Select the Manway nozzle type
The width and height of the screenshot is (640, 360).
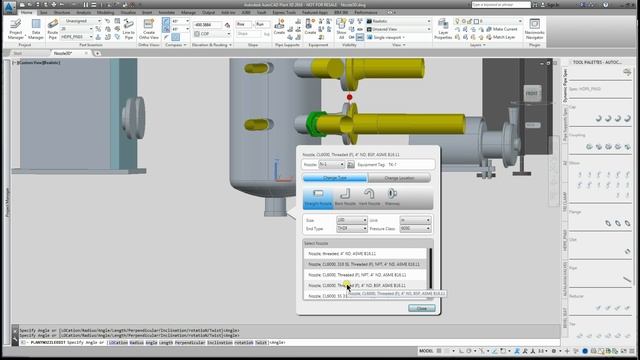[x=392, y=198]
